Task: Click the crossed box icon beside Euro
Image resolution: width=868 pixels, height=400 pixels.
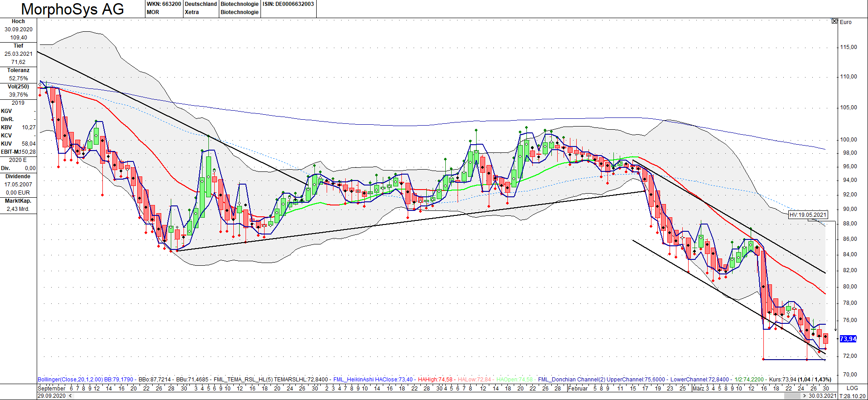Action: tap(834, 21)
